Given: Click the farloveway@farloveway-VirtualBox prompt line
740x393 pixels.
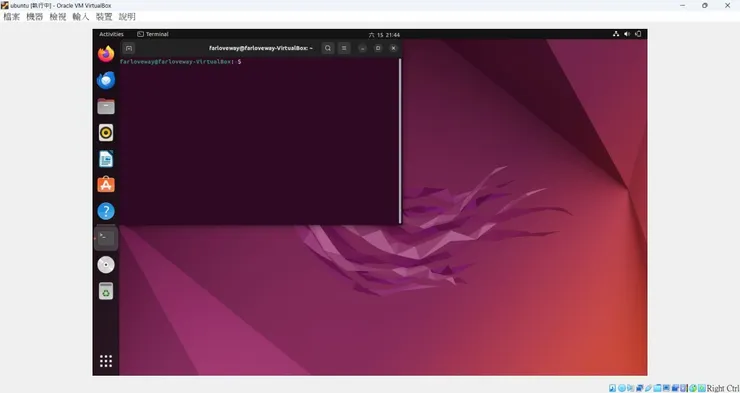Looking at the screenshot, I should (x=180, y=62).
